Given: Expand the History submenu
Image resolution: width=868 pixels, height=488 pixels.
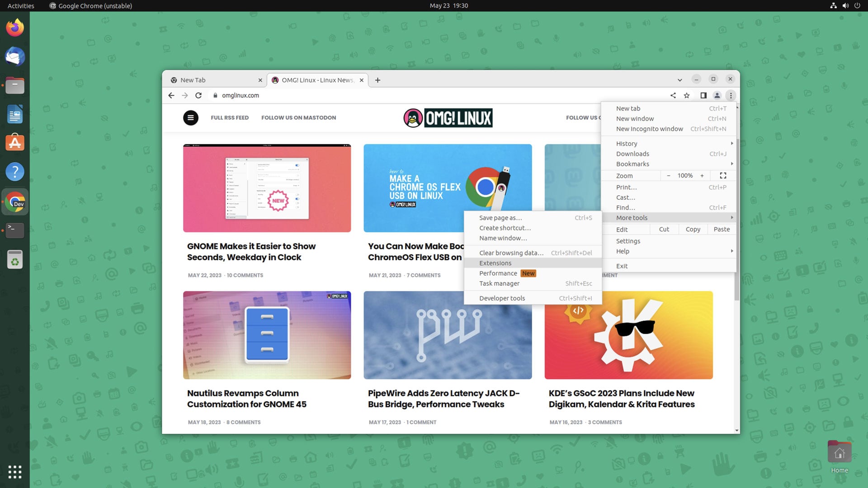Looking at the screenshot, I should point(669,144).
